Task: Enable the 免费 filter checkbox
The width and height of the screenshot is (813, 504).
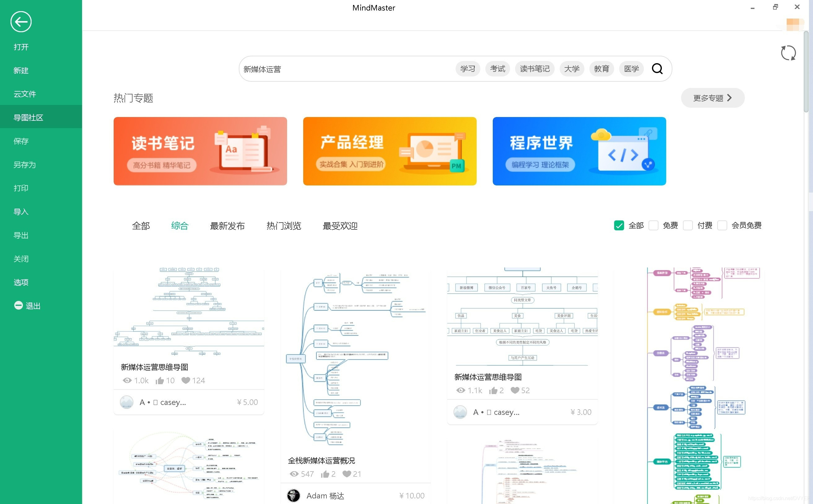Action: (x=653, y=226)
